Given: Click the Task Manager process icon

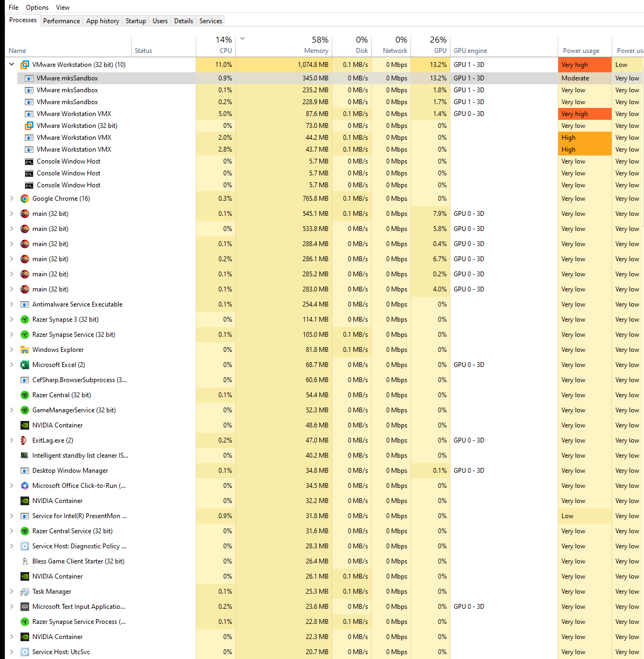Looking at the screenshot, I should point(24,592).
